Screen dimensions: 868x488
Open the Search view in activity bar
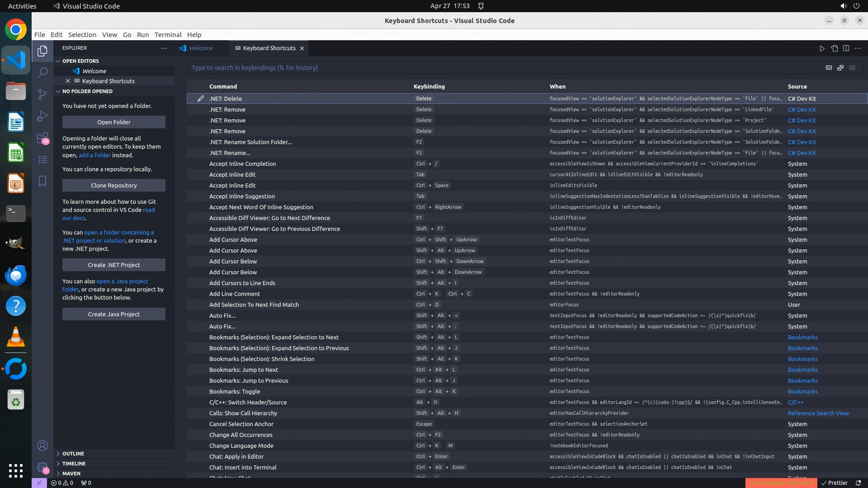pos(42,72)
